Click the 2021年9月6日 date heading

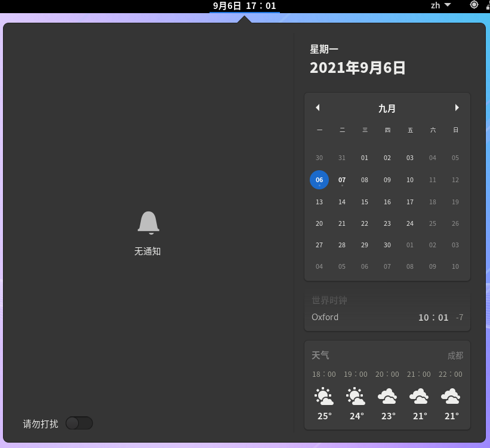358,67
